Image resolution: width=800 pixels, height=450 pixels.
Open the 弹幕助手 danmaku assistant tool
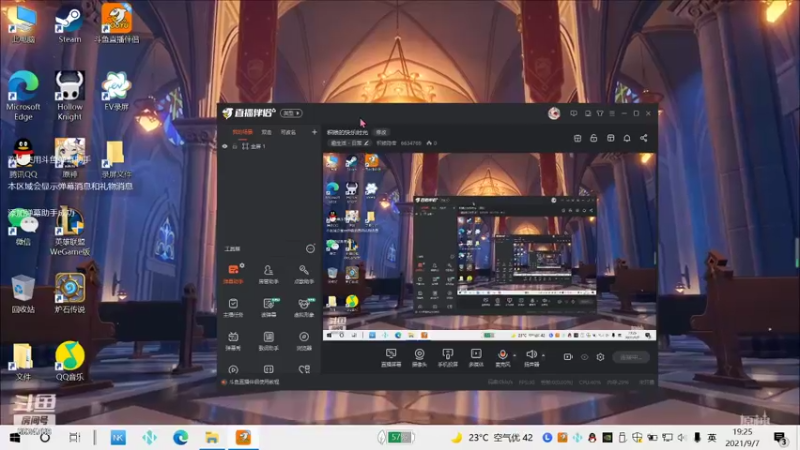(233, 273)
